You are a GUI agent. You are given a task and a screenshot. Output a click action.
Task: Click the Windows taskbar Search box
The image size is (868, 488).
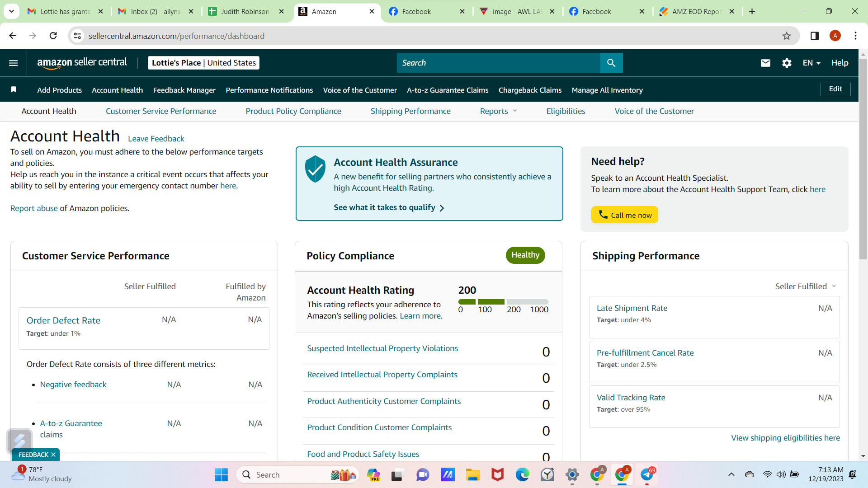[298, 475]
